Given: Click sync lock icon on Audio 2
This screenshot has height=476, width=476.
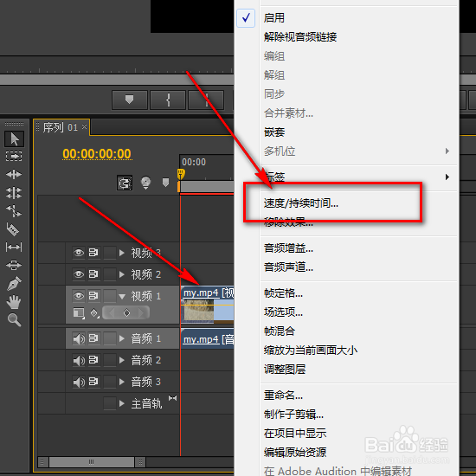Looking at the screenshot, I should tap(93, 360).
